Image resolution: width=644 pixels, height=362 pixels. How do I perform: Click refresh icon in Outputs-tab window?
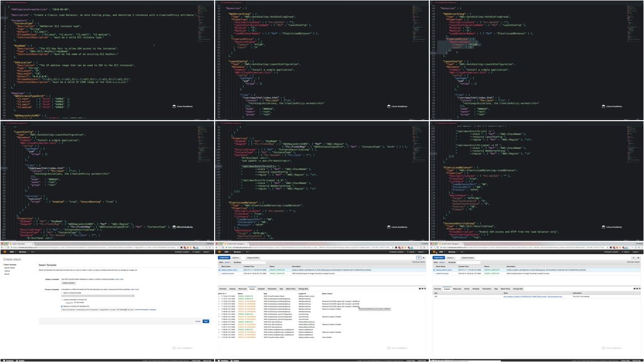[x=633, y=257]
